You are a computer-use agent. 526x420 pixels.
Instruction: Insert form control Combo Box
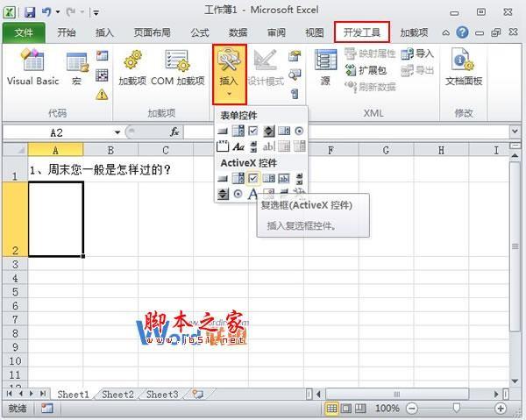[238, 131]
